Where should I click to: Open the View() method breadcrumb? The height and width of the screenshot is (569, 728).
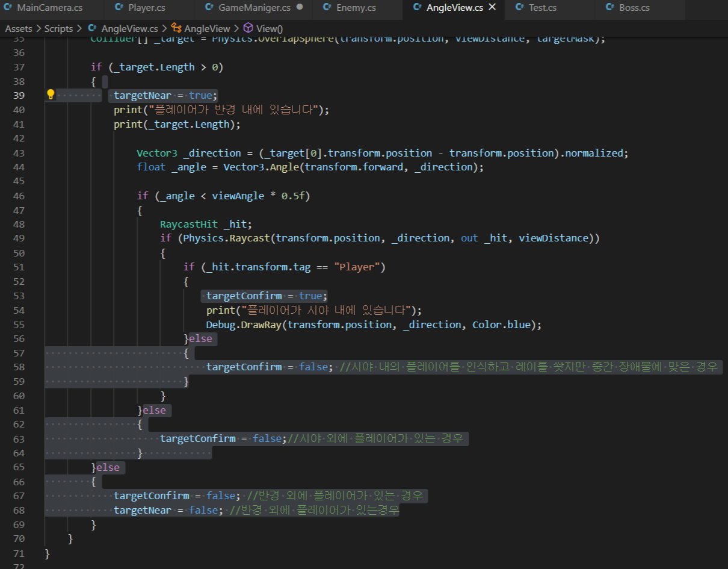pyautogui.click(x=270, y=28)
